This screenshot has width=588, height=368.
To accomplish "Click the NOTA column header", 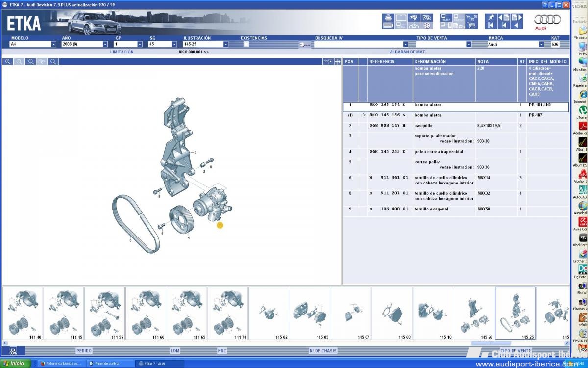I will tap(496, 62).
